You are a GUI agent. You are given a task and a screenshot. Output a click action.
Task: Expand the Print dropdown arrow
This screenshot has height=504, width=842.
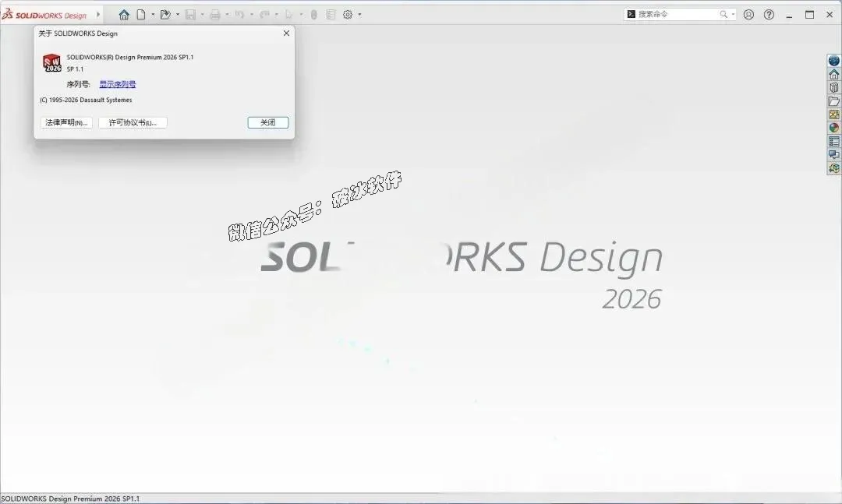(227, 15)
